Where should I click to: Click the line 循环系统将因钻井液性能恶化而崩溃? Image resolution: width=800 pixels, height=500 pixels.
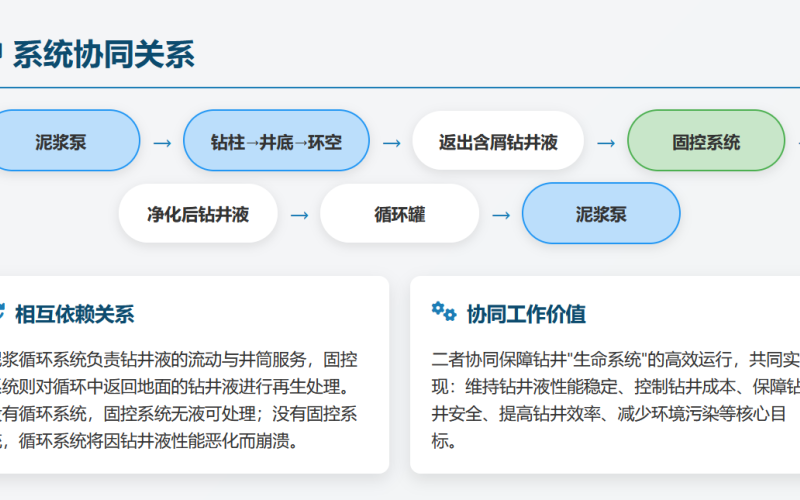159,441
